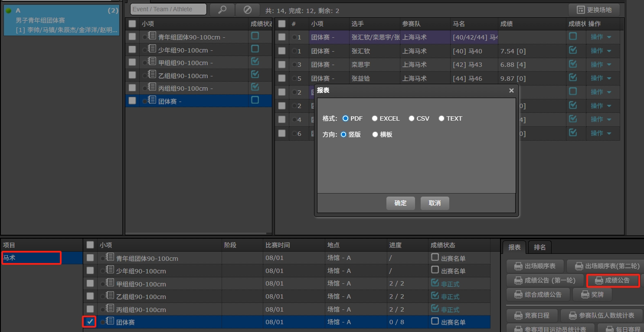
Task: Close the 报表 dialog with X
Action: click(x=511, y=90)
